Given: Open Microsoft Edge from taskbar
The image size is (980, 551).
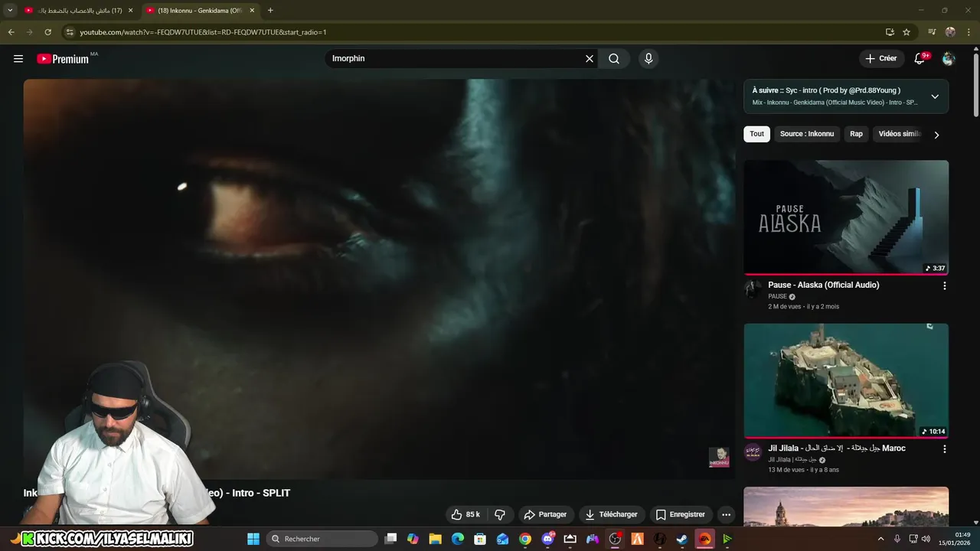Looking at the screenshot, I should (x=458, y=539).
